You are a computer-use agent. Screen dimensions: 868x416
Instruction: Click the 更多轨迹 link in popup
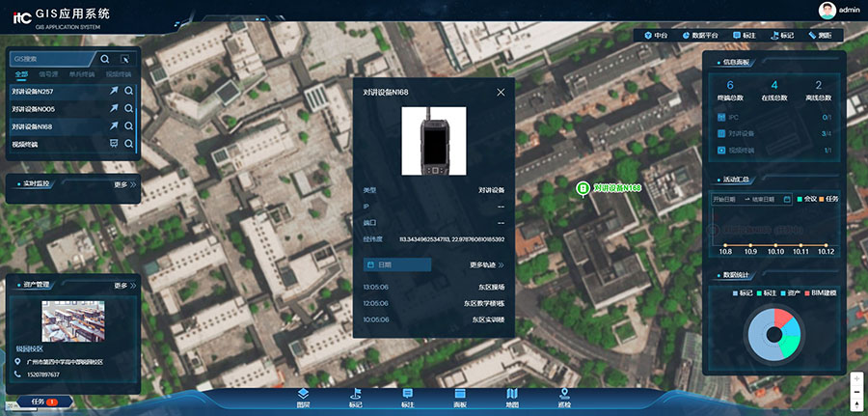487,264
